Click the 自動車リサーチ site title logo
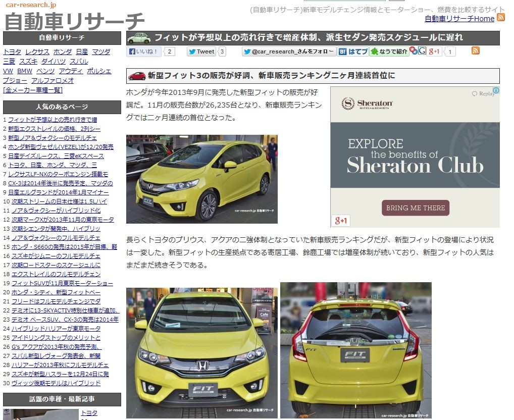 (x=74, y=21)
